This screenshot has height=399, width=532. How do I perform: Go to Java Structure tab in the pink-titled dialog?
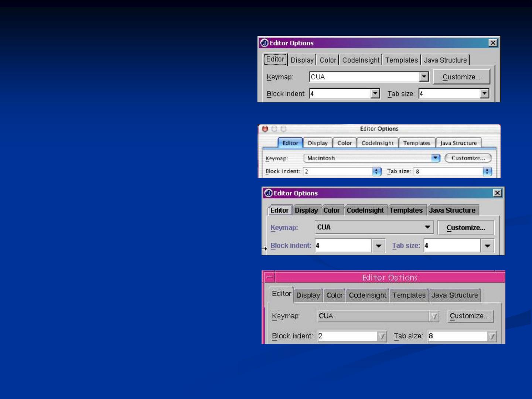pyautogui.click(x=455, y=295)
